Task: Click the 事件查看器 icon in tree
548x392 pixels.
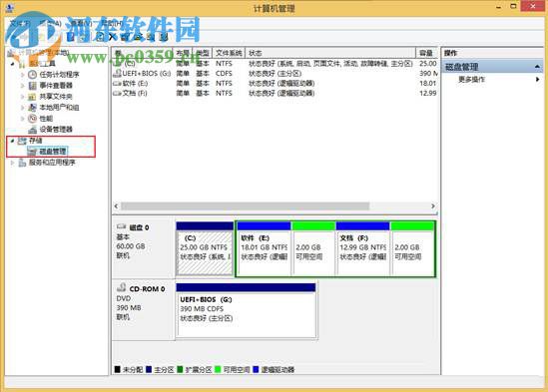Action: (32, 86)
